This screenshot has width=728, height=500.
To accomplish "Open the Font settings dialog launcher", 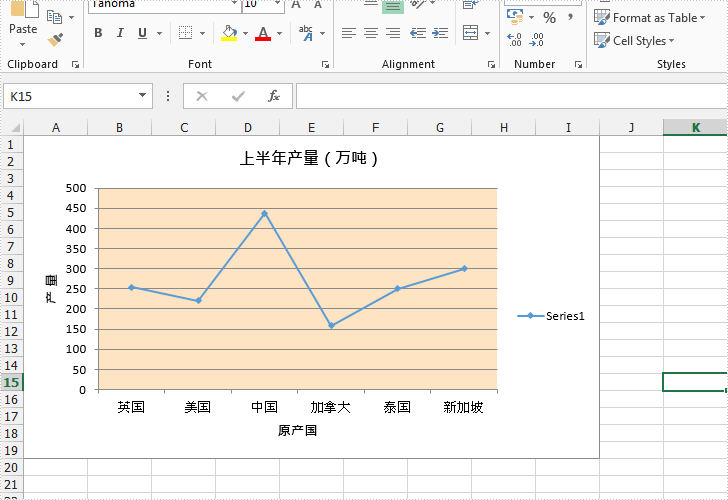I will pyautogui.click(x=325, y=65).
